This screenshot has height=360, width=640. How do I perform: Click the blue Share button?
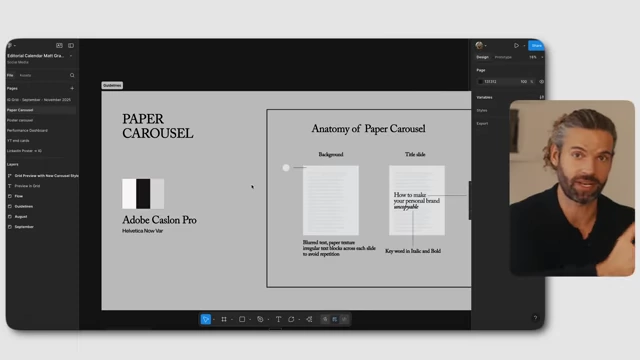536,46
